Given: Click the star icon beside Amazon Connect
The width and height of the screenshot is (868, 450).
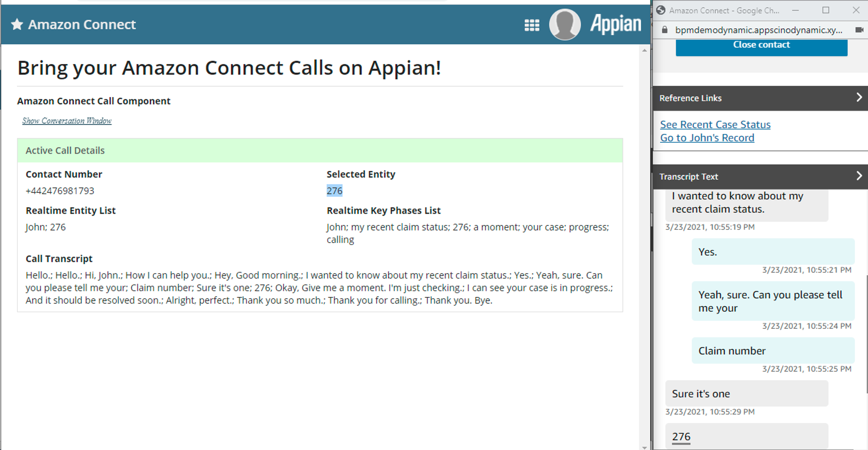Looking at the screenshot, I should click(x=17, y=24).
